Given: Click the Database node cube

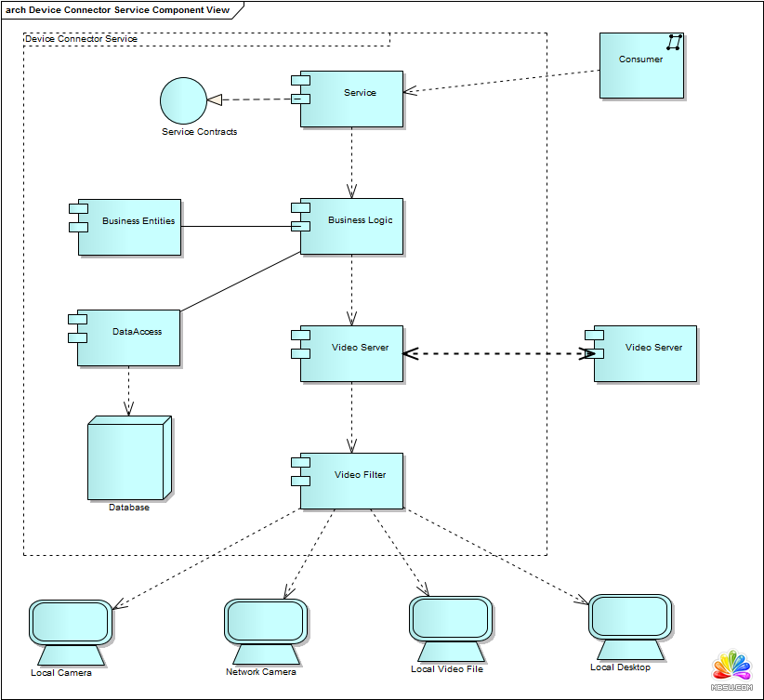Looking at the screenshot, I should 128,459.
